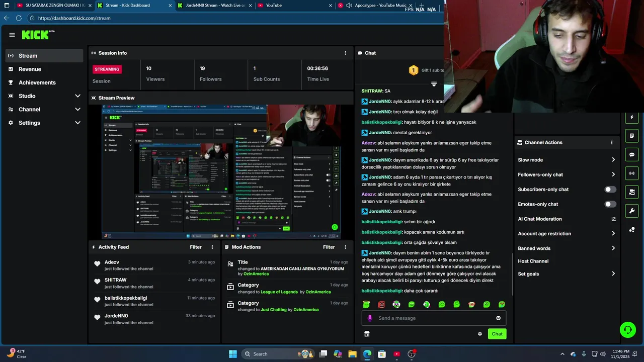The image size is (644, 362).
Task: Open Activity Feed three-dot menu
Action: 212,247
